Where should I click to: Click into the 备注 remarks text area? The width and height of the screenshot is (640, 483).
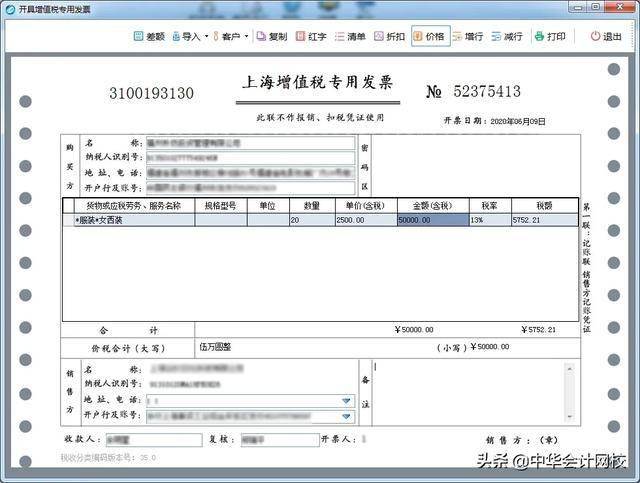468,393
